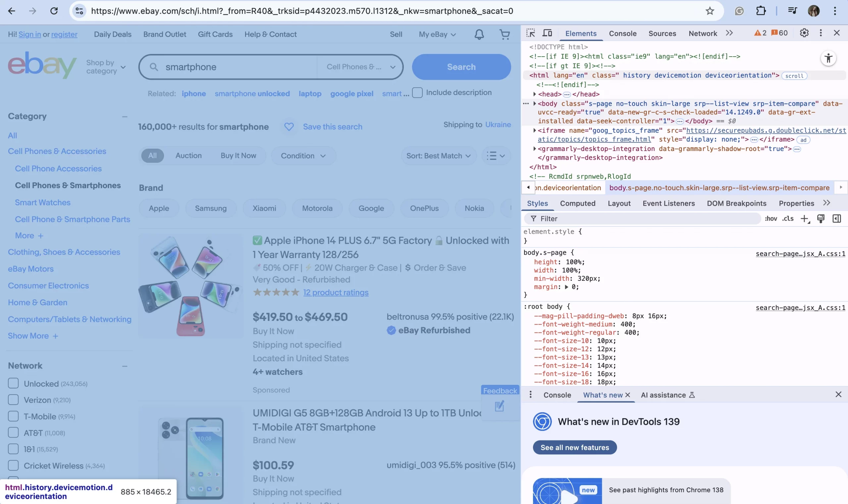Open the Shop by category dropdown

tap(106, 67)
